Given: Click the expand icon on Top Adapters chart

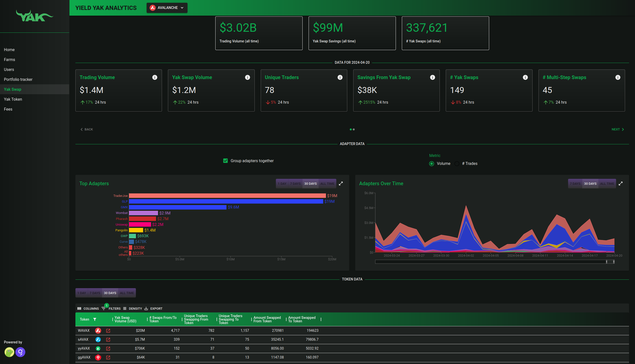Looking at the screenshot, I should (342, 183).
